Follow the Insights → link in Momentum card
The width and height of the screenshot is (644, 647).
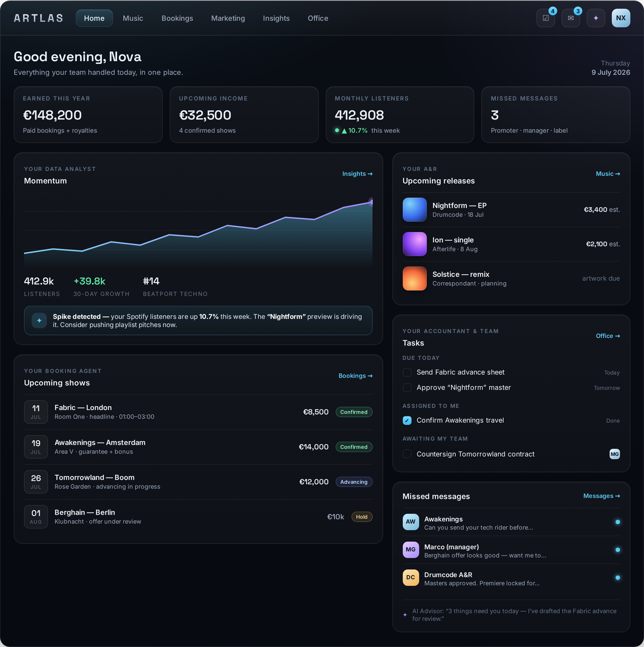point(357,174)
